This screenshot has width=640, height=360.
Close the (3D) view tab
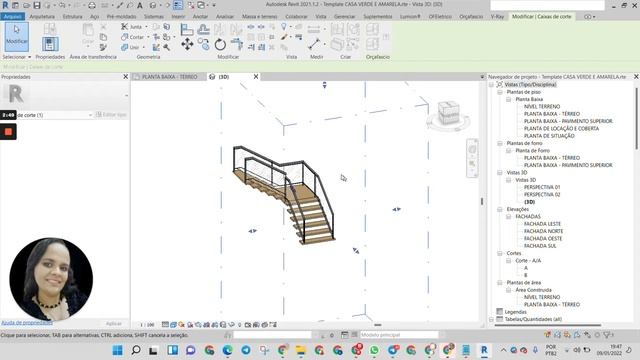[256, 77]
